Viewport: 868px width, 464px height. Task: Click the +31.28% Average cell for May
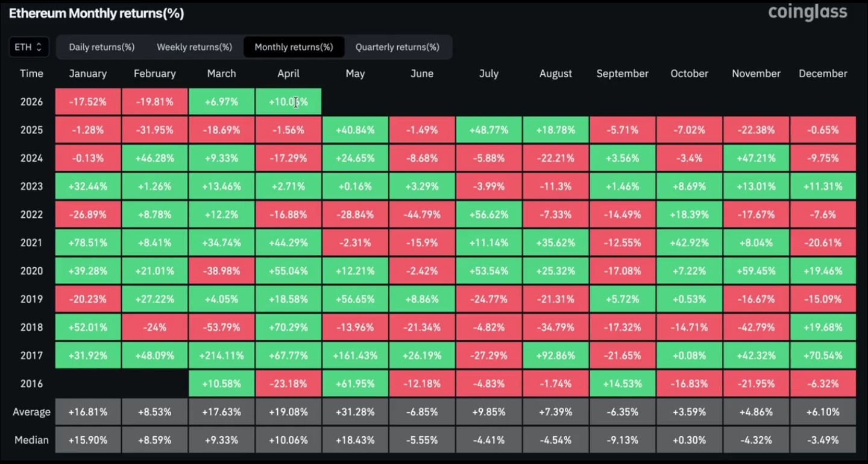[356, 412]
